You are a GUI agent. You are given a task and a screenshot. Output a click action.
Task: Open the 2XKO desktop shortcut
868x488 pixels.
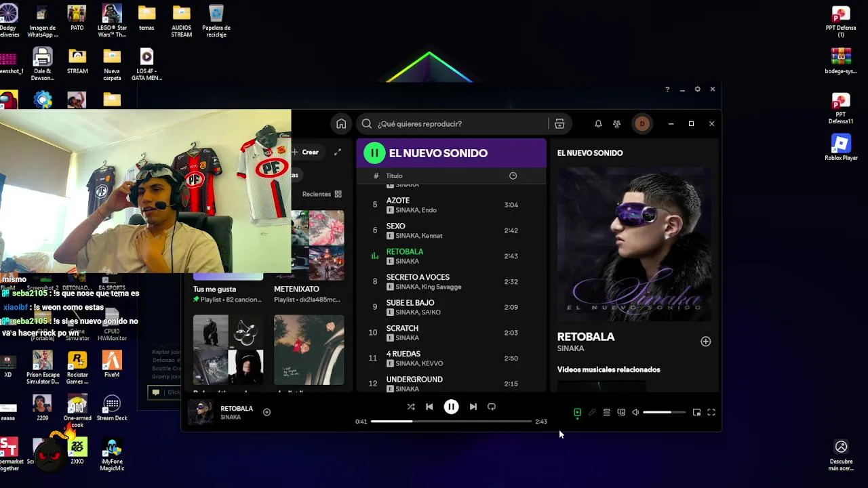77,451
